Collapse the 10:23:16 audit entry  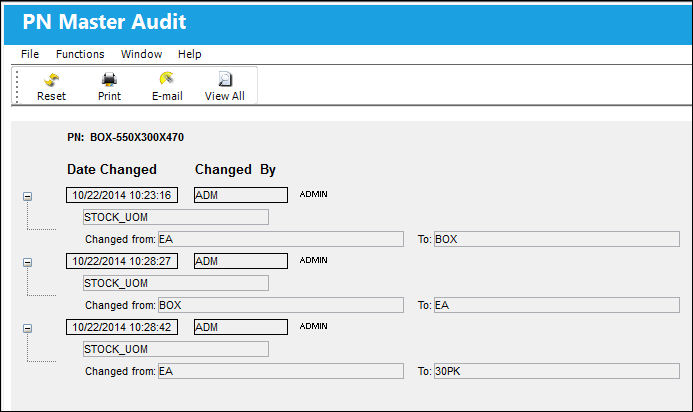(27, 196)
